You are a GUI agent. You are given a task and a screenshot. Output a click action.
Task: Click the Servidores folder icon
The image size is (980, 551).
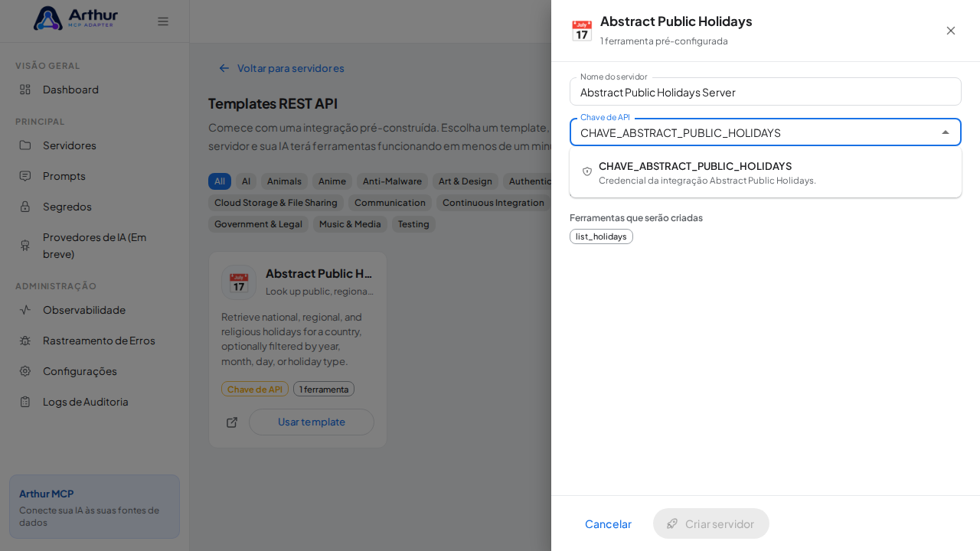(25, 145)
